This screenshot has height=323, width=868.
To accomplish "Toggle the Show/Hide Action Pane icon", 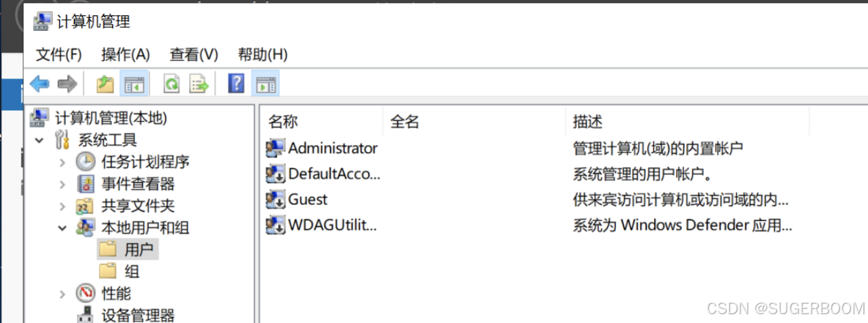I will (265, 84).
